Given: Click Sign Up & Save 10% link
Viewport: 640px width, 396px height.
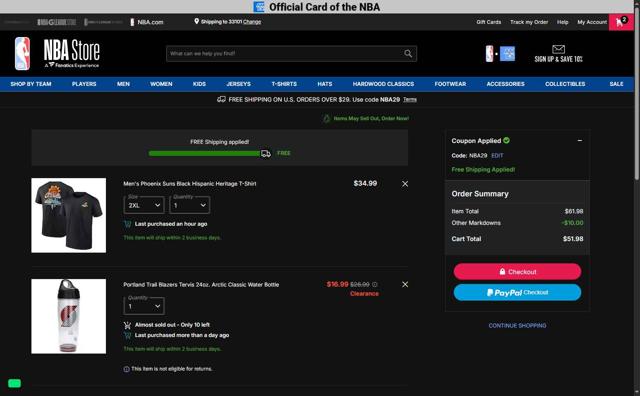Looking at the screenshot, I should point(558,59).
